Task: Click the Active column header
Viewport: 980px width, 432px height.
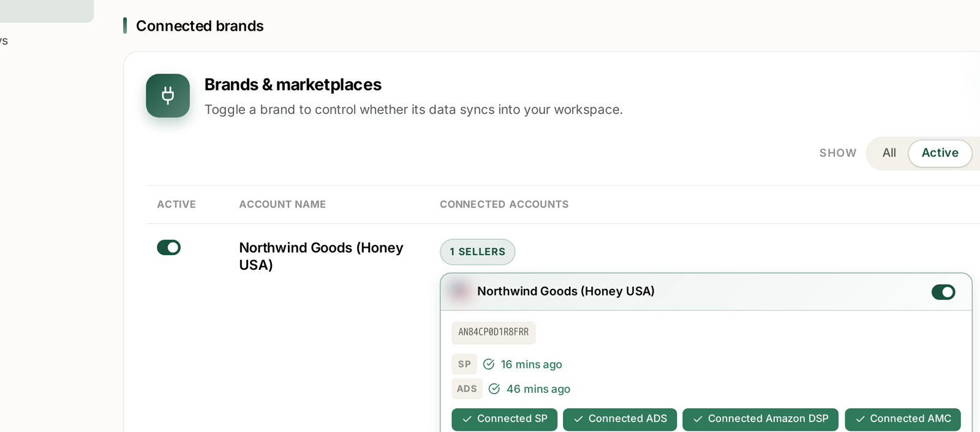Action: click(x=176, y=204)
